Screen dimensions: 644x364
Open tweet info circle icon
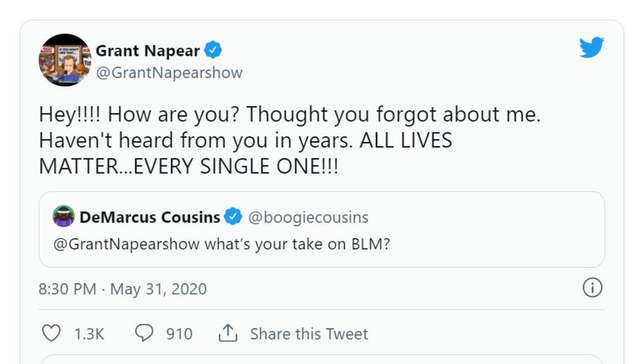click(x=592, y=288)
